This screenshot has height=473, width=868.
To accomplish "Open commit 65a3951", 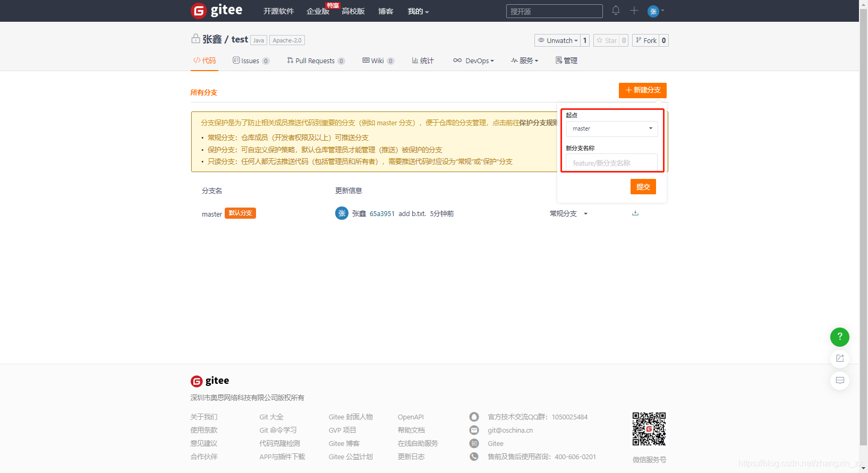I will click(382, 213).
